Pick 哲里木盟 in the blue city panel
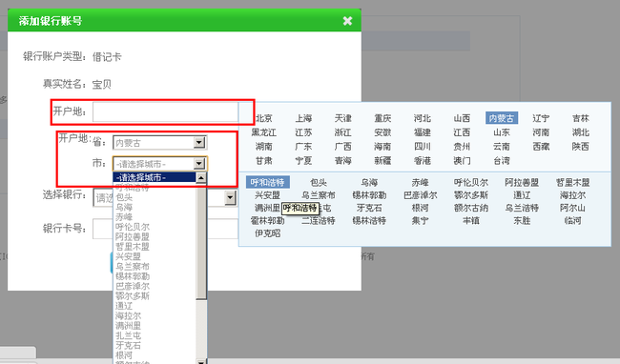The image size is (620, 364). (x=572, y=182)
